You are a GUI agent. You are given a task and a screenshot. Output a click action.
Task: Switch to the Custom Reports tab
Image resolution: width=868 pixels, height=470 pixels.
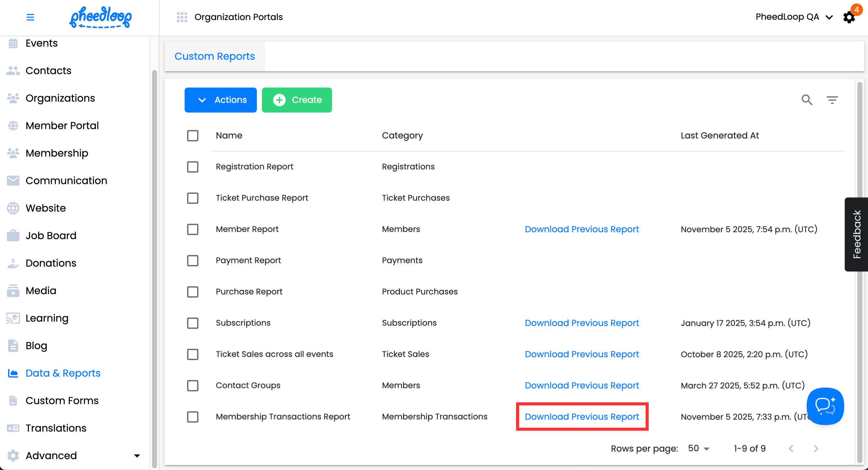point(214,56)
